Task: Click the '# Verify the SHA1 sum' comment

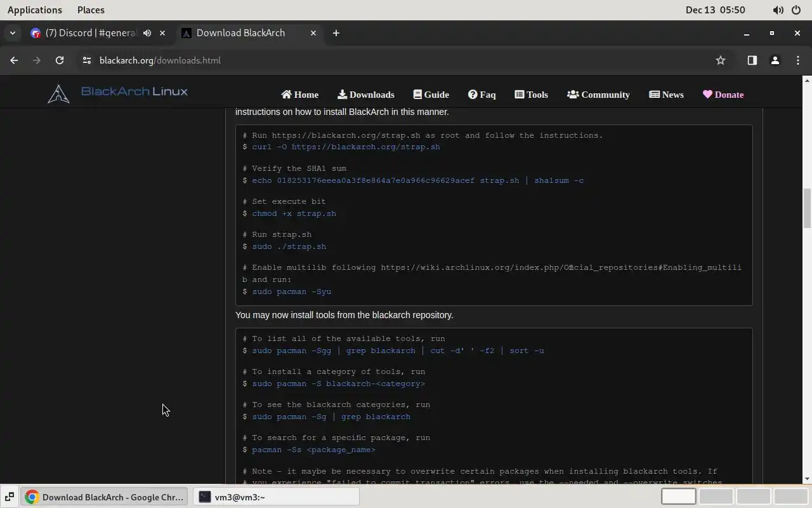Action: (294, 168)
